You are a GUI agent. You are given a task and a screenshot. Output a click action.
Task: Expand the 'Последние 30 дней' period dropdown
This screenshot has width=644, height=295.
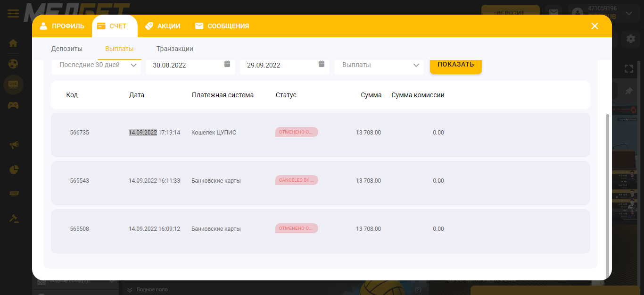click(x=96, y=65)
